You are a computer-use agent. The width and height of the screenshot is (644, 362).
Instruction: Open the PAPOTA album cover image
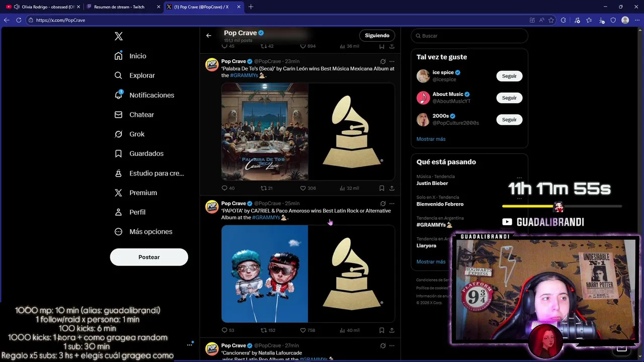265,274
